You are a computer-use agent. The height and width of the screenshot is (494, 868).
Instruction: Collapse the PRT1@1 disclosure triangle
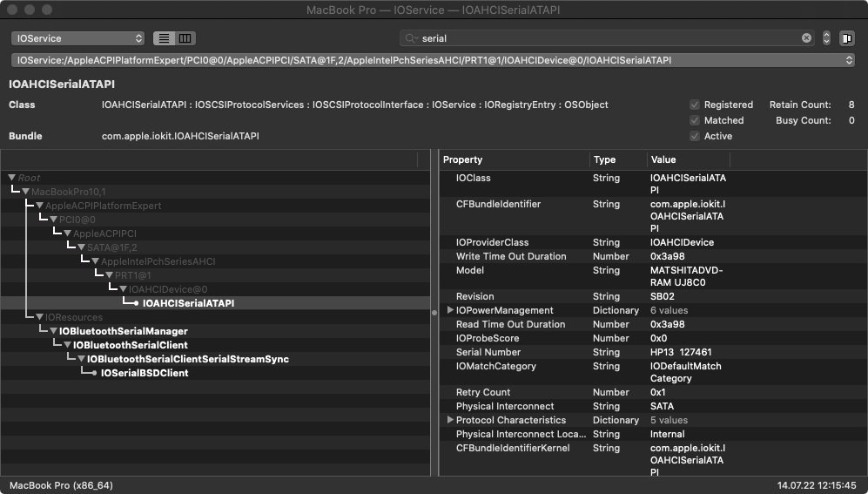click(109, 274)
